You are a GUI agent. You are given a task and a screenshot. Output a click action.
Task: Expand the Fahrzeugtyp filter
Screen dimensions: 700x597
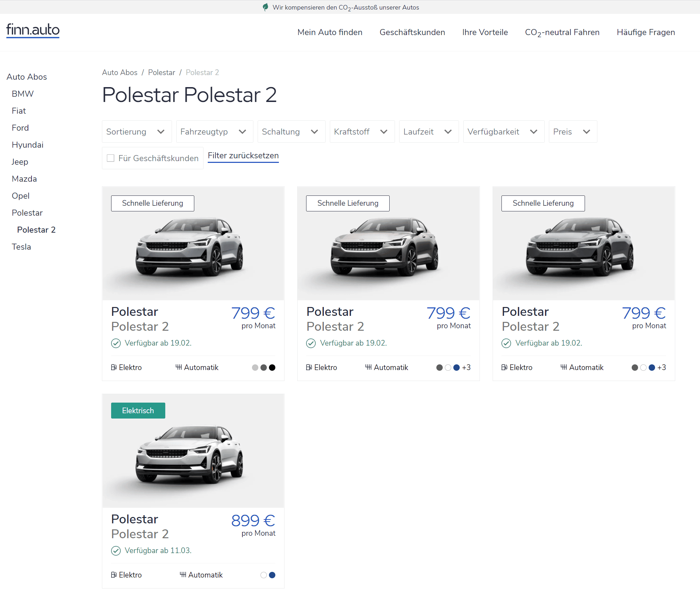click(x=215, y=132)
